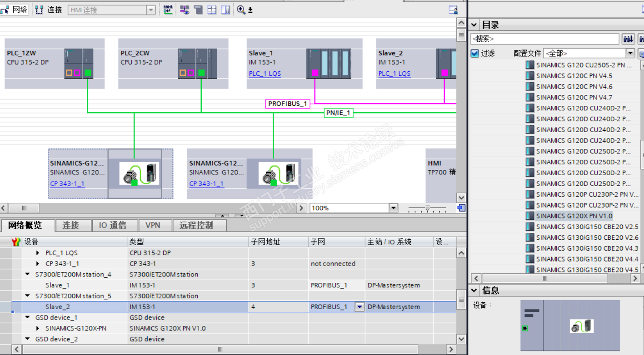
Task: Open the 配置文件 profile dropdown
Action: 630,54
